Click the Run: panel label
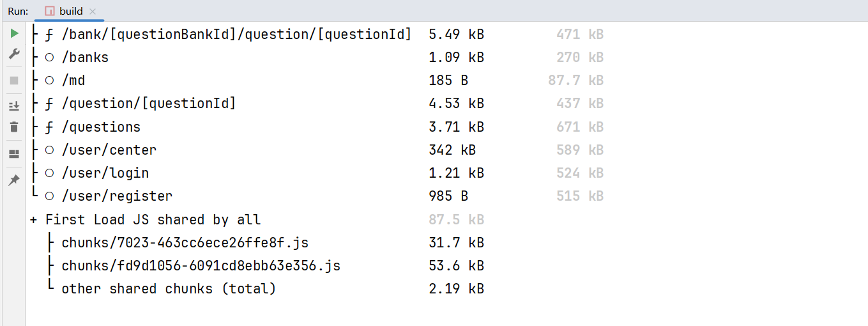868x326 pixels. pos(18,11)
